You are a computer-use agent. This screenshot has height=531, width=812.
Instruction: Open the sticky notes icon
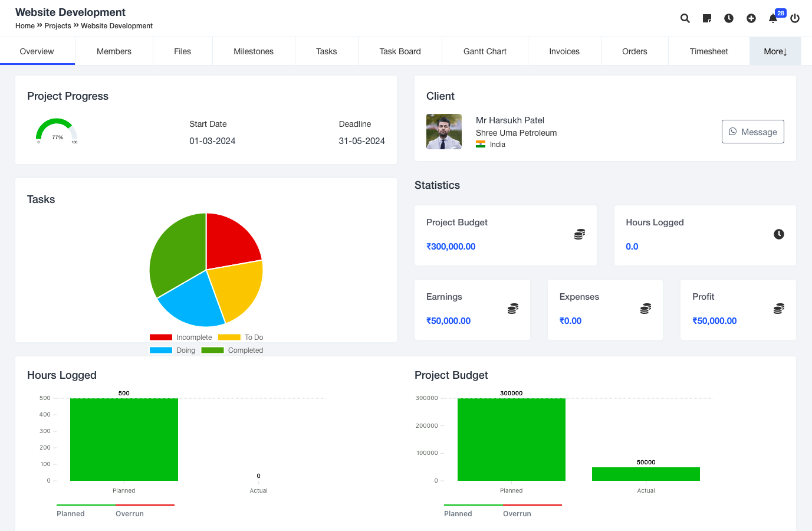(707, 18)
